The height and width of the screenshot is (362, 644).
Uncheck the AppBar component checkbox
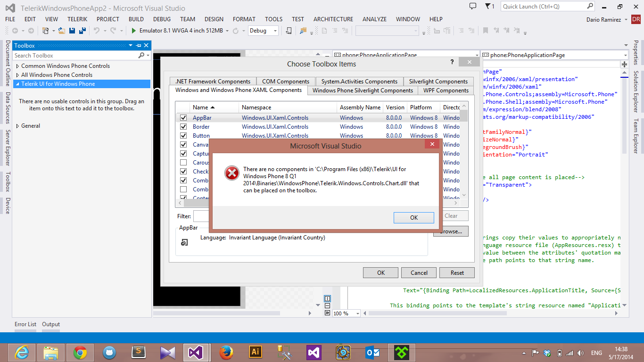point(183,117)
